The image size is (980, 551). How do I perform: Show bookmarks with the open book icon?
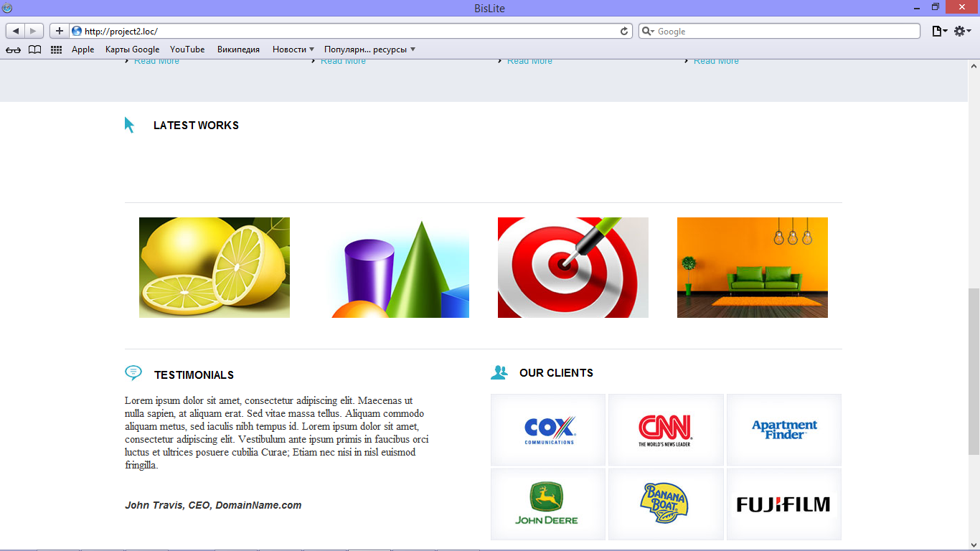[34, 50]
